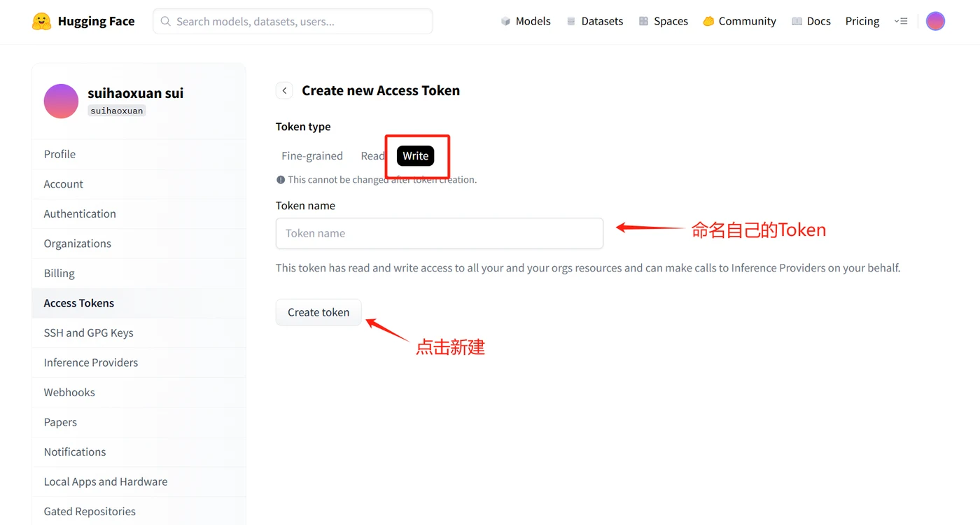Open SSH and GPG Keys settings
The width and height of the screenshot is (980, 525).
point(139,332)
